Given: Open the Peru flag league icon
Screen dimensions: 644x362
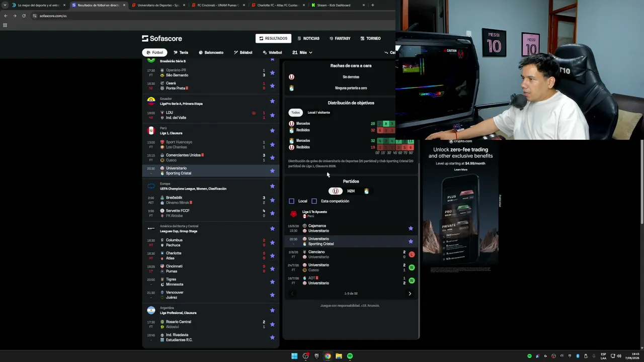Looking at the screenshot, I should [151, 131].
